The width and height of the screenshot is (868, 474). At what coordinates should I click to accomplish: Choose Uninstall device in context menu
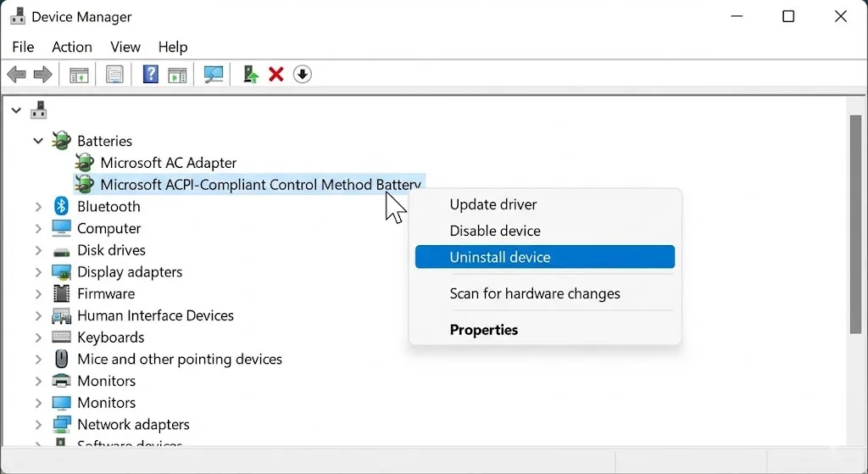[545, 257]
